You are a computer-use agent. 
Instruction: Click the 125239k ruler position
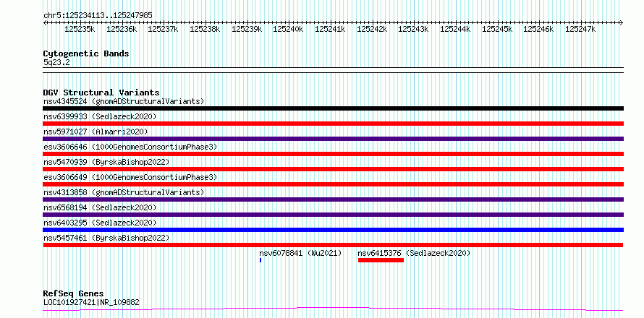click(247, 29)
